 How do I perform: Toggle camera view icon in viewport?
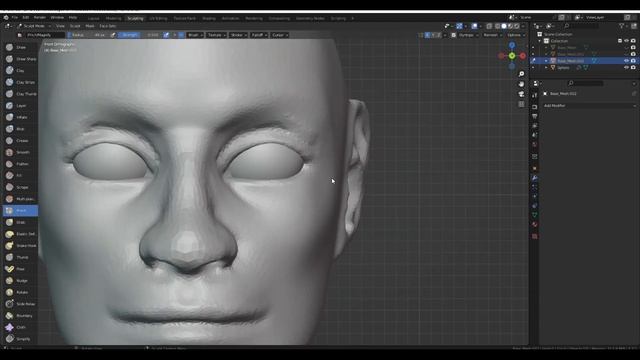point(521,94)
